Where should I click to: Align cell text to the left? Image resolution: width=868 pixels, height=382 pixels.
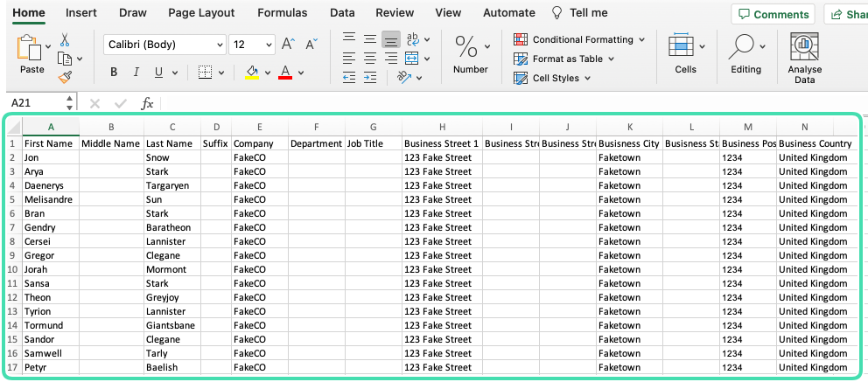[x=349, y=58]
